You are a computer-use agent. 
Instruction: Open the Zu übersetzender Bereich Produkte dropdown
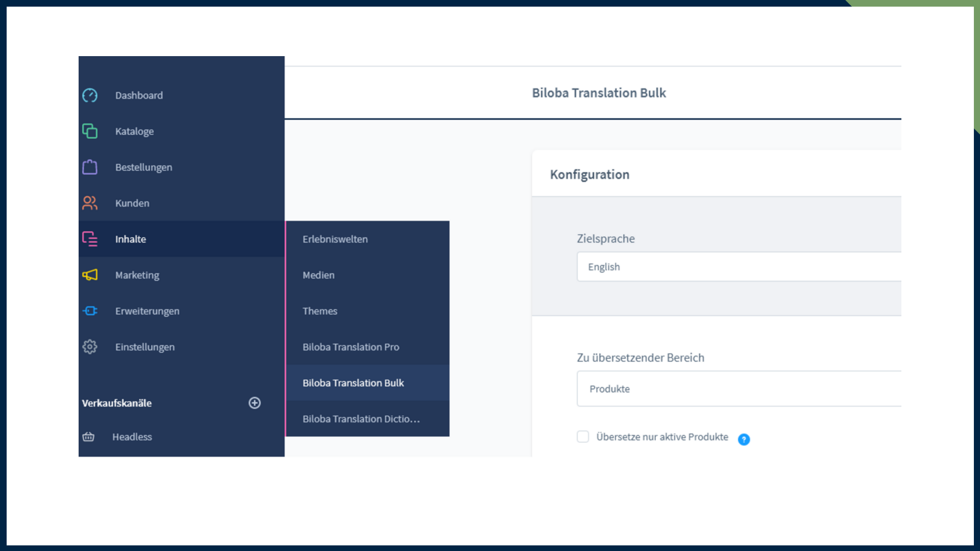click(738, 389)
